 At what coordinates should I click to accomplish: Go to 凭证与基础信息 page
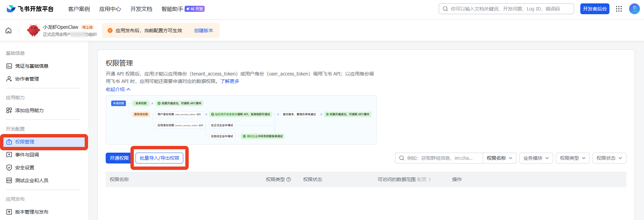pos(32,66)
